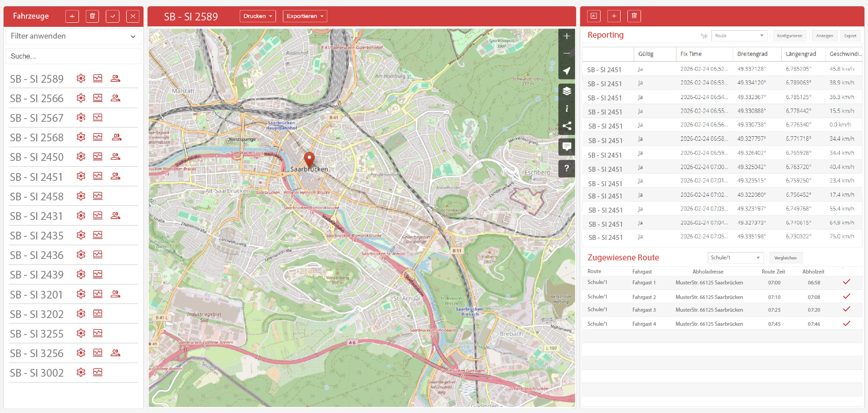This screenshot has height=413, width=868.
Task: Open the Typ Route dropdown
Action: (739, 36)
